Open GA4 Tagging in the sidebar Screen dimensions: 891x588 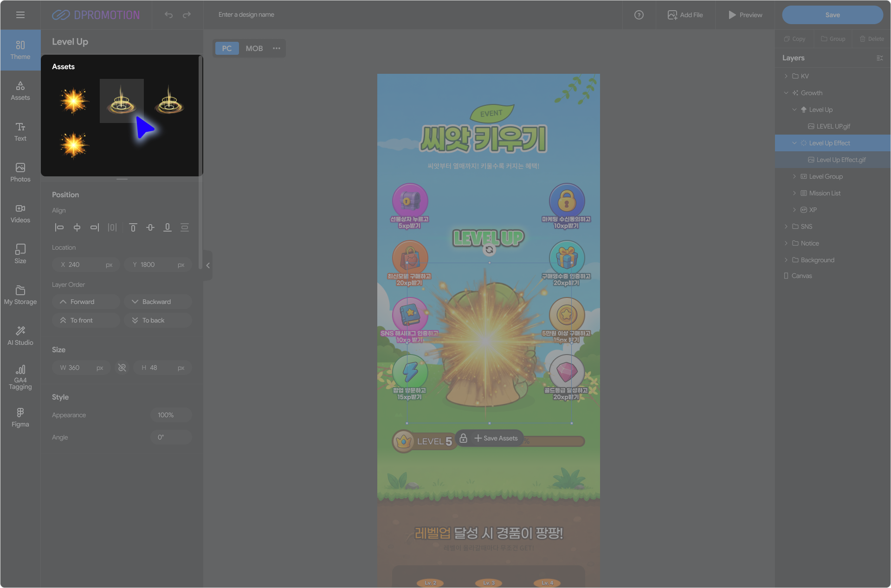click(x=20, y=377)
